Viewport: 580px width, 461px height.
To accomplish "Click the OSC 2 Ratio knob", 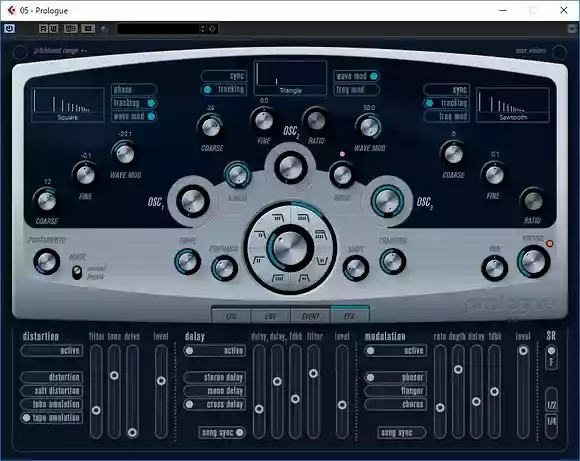I will 316,120.
